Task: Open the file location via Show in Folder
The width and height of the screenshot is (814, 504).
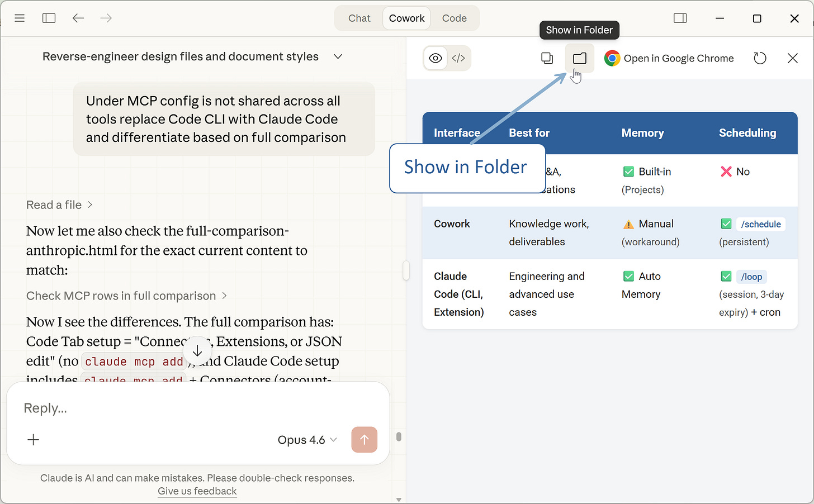Action: 579,58
